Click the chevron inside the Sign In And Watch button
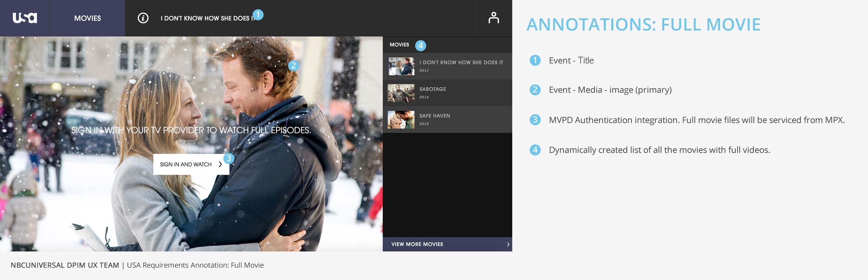Viewport: 868px width, 280px height. pos(220,164)
